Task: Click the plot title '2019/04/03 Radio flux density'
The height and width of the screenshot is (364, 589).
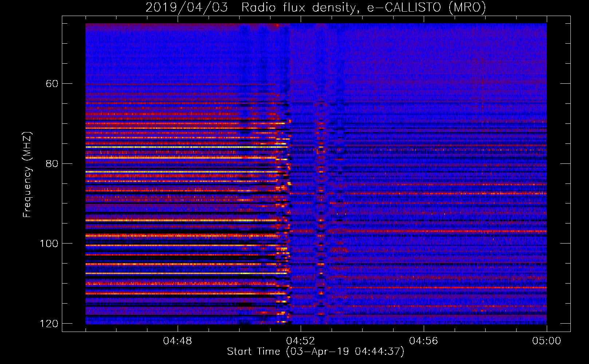Action: (x=316, y=7)
